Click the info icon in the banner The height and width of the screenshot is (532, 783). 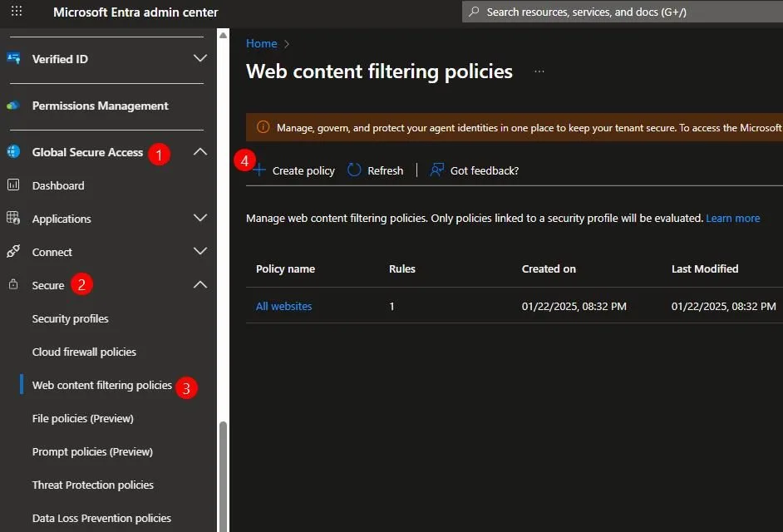[263, 127]
